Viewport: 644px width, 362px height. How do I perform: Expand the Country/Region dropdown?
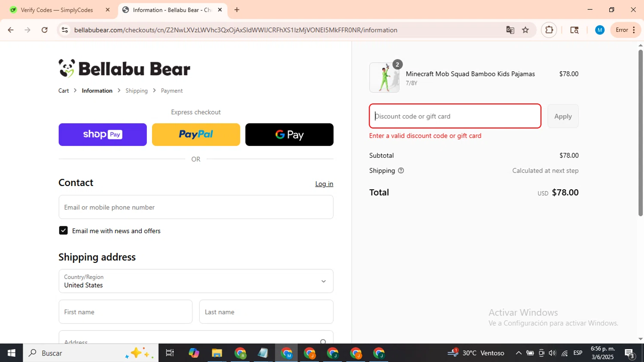click(196, 281)
